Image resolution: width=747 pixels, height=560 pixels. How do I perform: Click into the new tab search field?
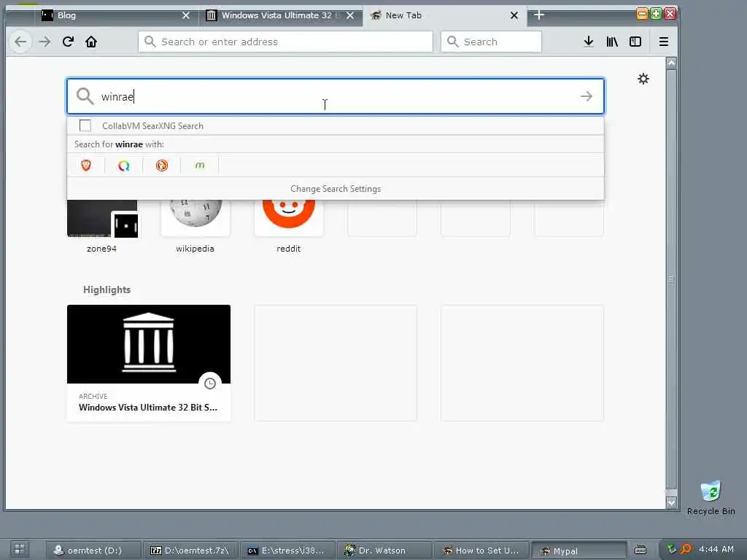[336, 96]
